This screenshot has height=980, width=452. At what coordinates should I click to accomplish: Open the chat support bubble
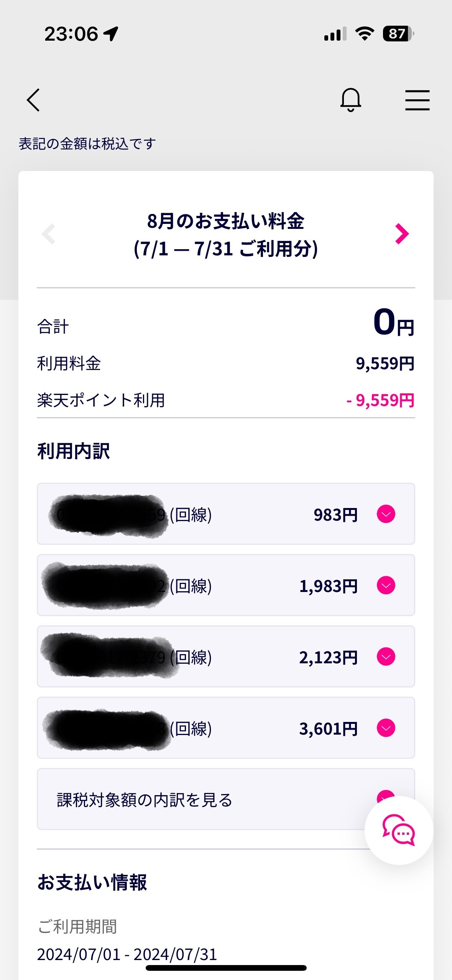399,830
